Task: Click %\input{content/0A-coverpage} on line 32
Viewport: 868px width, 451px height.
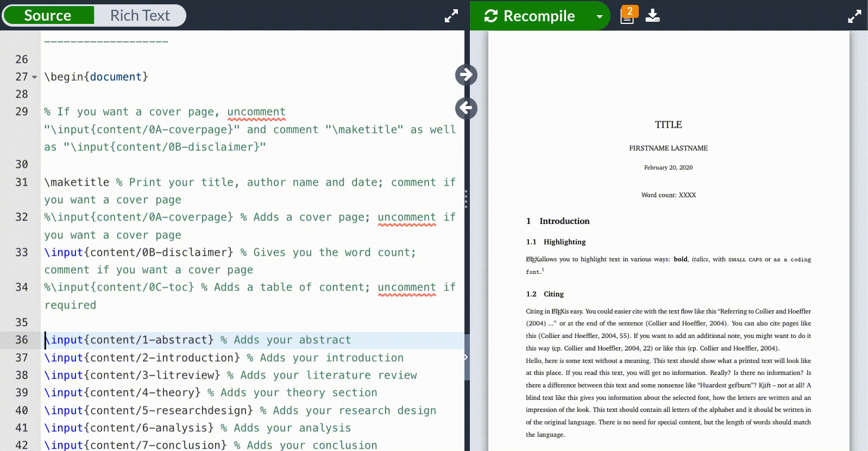Action: 139,217
